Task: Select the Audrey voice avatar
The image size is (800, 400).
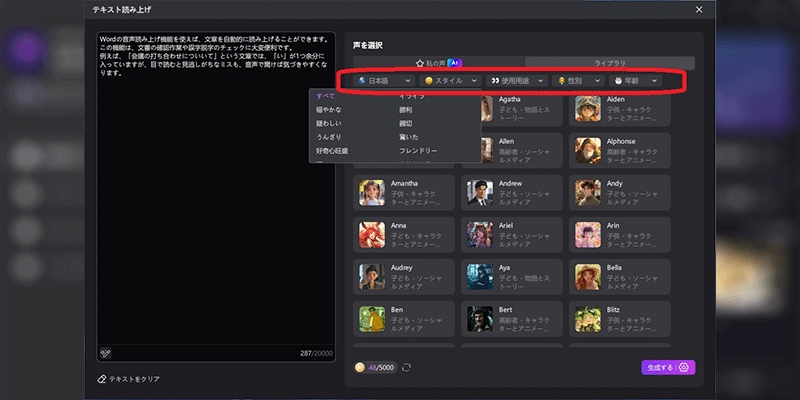Action: [x=372, y=277]
